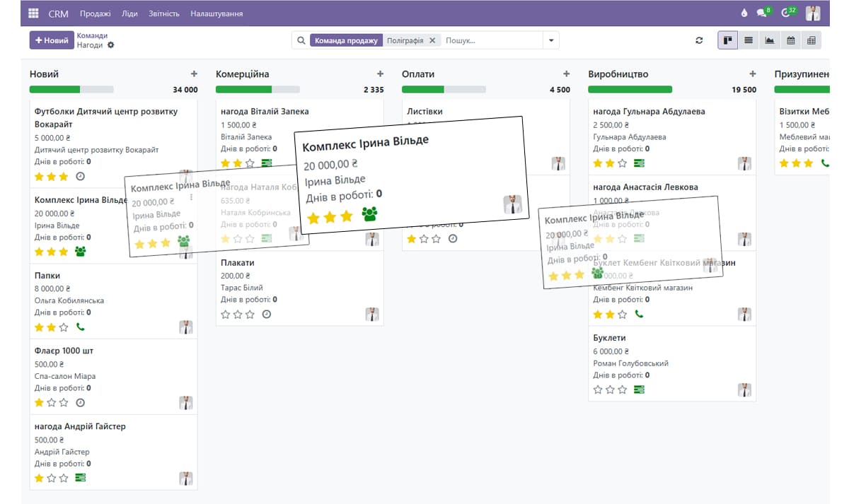Click the refresh icon beside the view switcher
The image size is (849, 504).
coord(699,41)
